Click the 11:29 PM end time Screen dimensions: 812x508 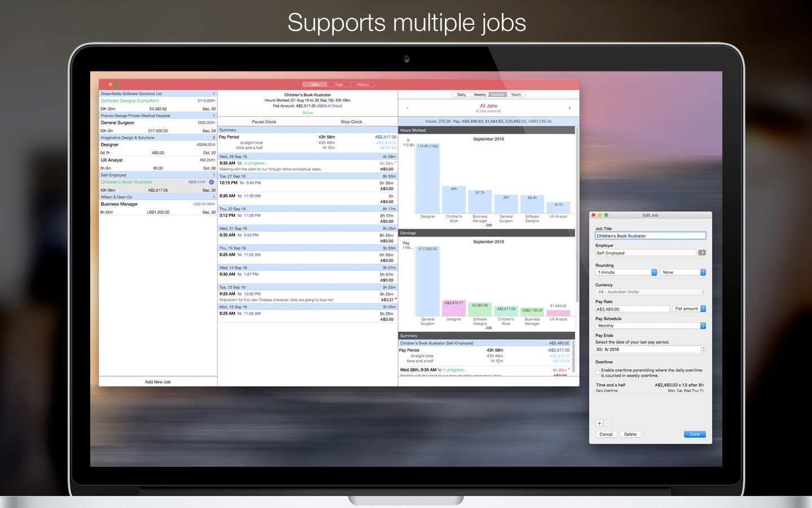(253, 216)
